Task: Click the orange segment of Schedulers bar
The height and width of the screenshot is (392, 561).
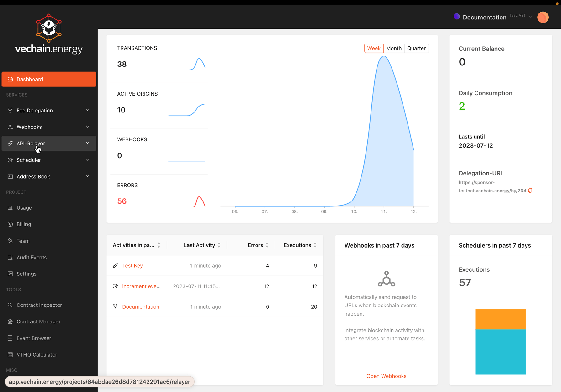Action: (501, 319)
